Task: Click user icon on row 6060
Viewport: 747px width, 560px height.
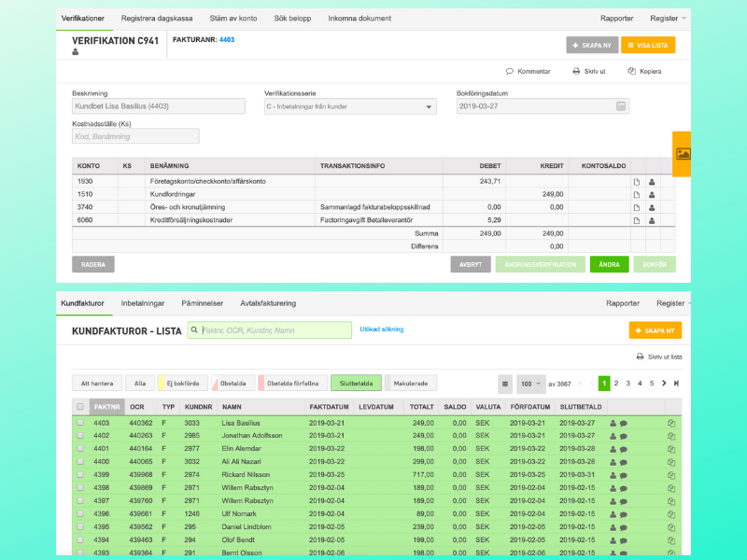Action: [x=652, y=220]
